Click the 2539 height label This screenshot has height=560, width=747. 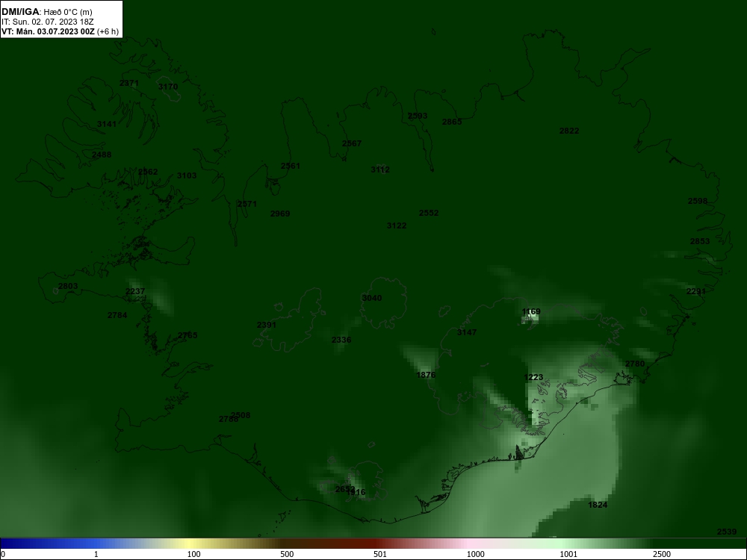coord(727,532)
